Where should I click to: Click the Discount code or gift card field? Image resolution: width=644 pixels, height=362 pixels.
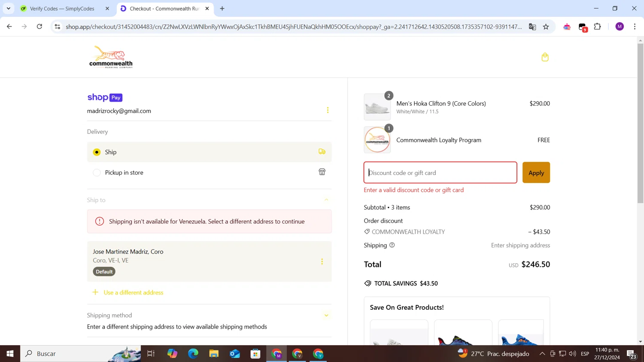point(440,172)
